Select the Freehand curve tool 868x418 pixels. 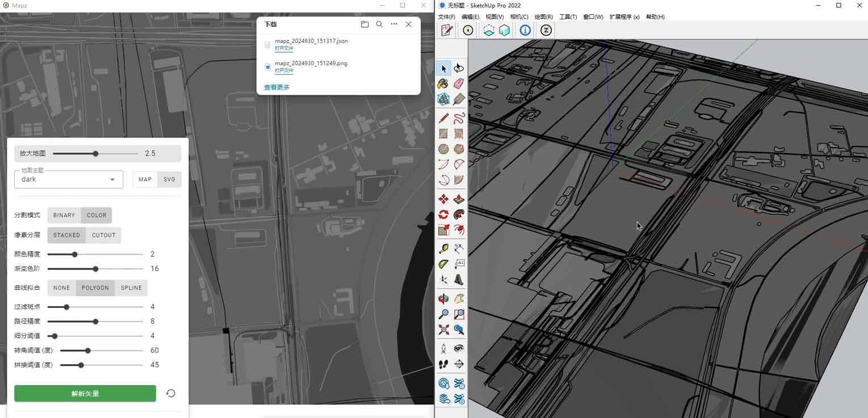pos(459,119)
